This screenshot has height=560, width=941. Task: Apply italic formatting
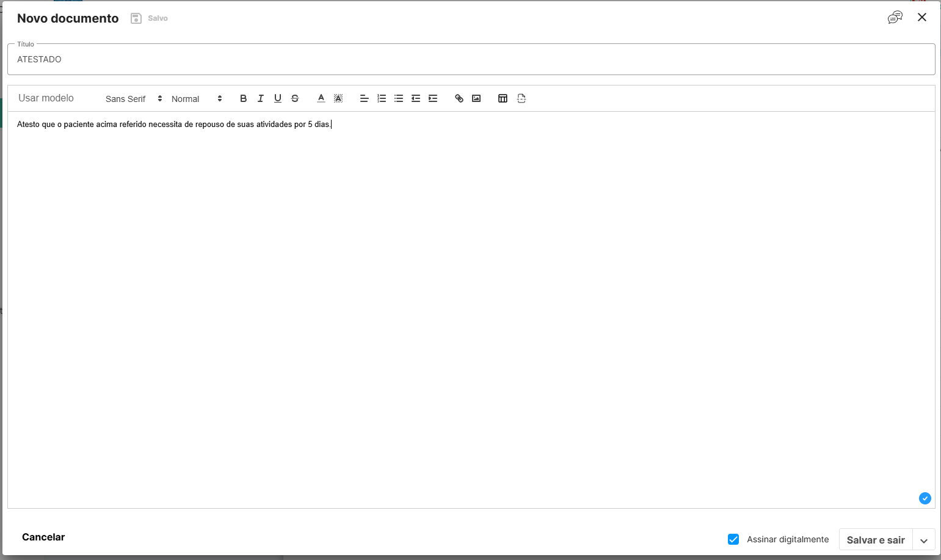[x=261, y=98]
